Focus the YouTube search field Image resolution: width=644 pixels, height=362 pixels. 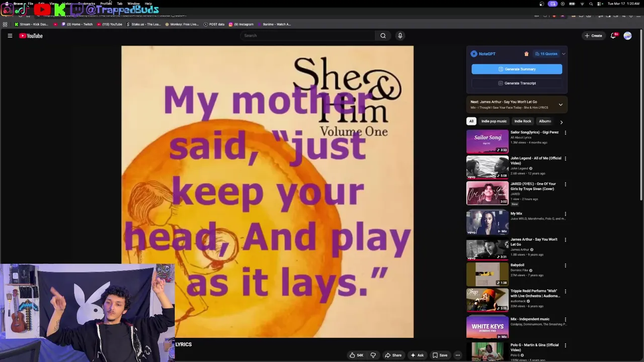coord(308,36)
